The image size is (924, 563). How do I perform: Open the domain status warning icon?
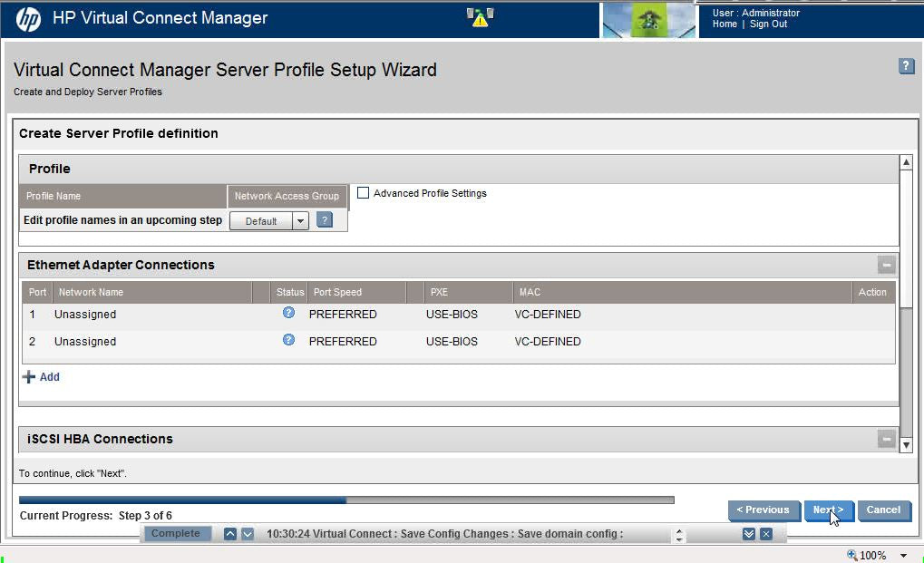[x=480, y=17]
